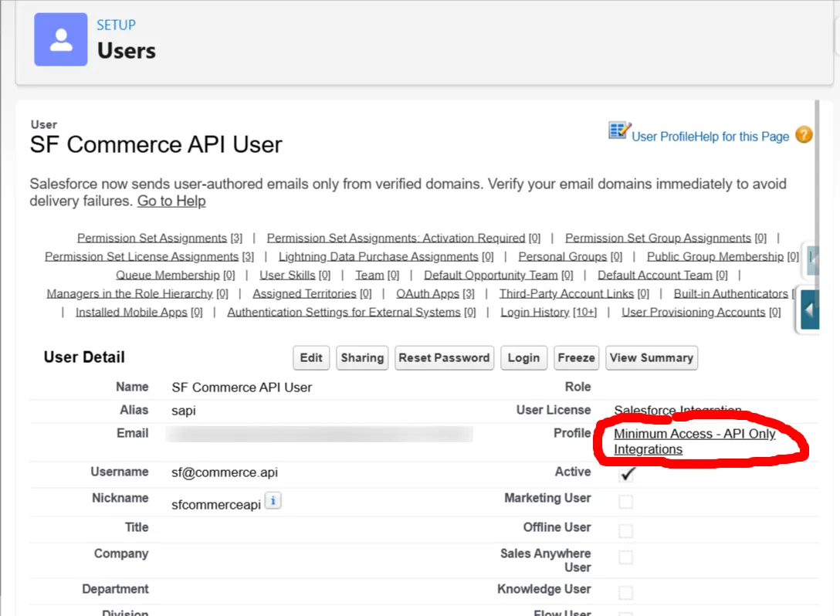This screenshot has width=840, height=616.
Task: Click the Reset Password button
Action: point(444,358)
